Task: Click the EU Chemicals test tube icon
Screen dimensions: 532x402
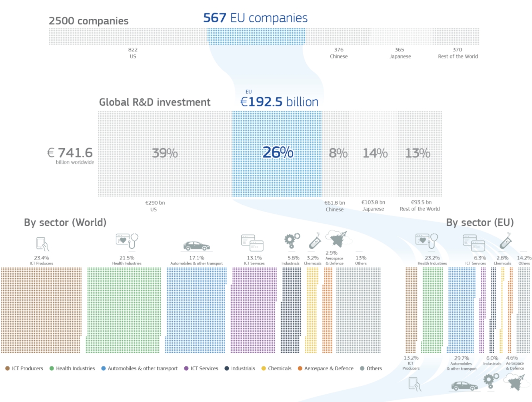Action: pyautogui.click(x=505, y=240)
